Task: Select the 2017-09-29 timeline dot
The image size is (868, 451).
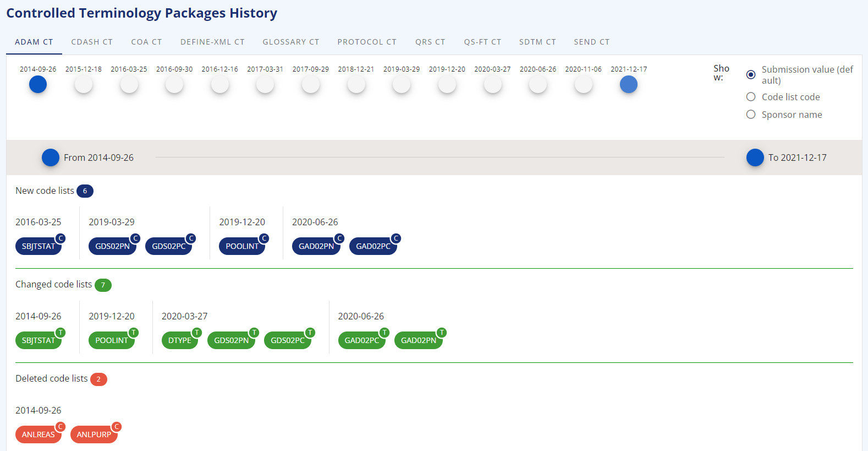Action: (x=311, y=84)
